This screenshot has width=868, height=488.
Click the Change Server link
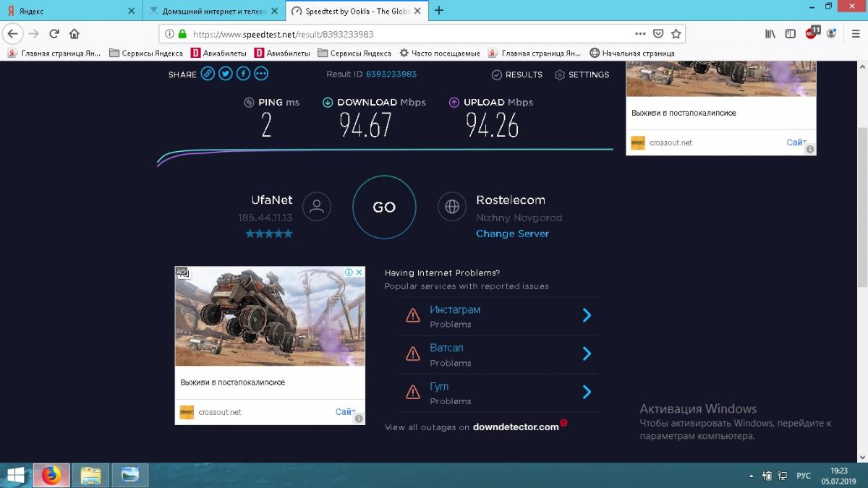pyautogui.click(x=512, y=234)
